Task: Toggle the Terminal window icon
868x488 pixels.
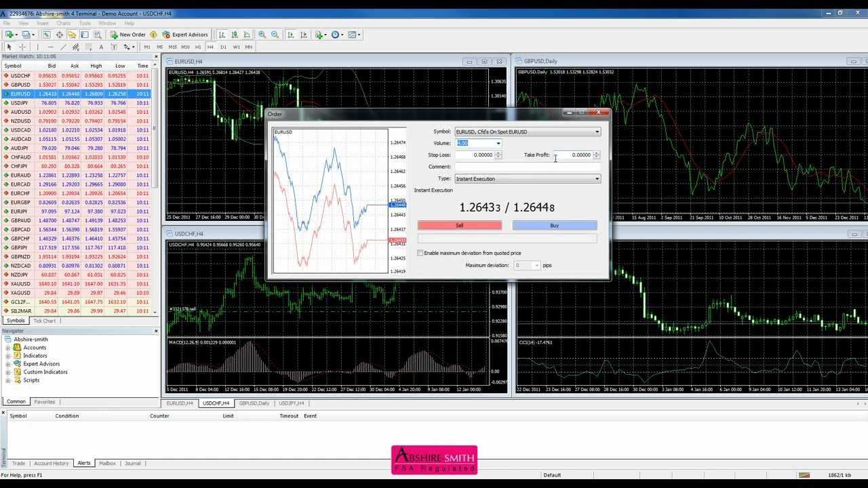Action: (x=85, y=35)
